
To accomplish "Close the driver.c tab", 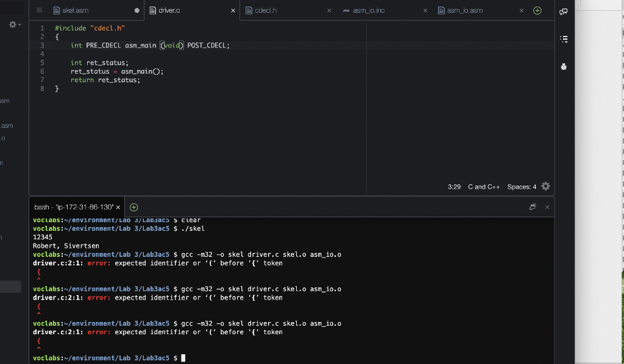I will point(233,11).
